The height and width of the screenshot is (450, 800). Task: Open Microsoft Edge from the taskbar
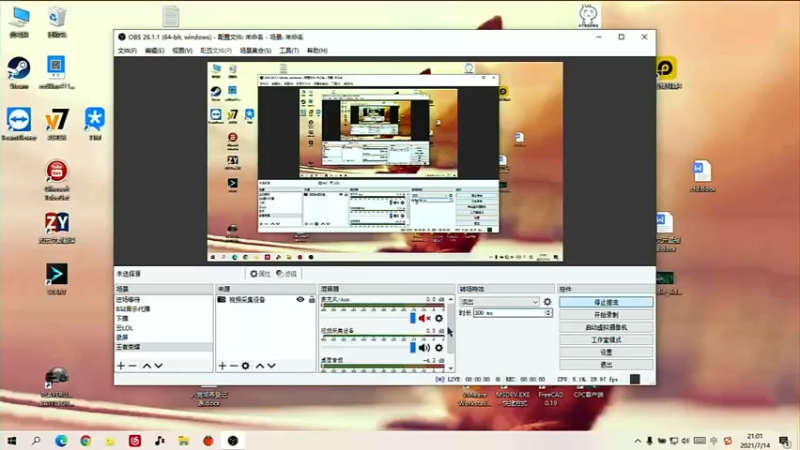click(61, 441)
